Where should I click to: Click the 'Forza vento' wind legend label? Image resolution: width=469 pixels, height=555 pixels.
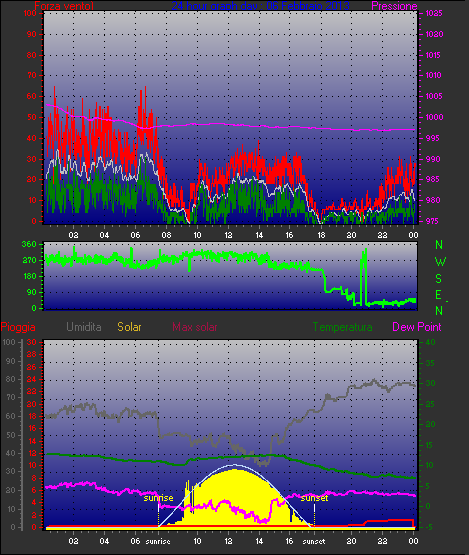(x=64, y=6)
